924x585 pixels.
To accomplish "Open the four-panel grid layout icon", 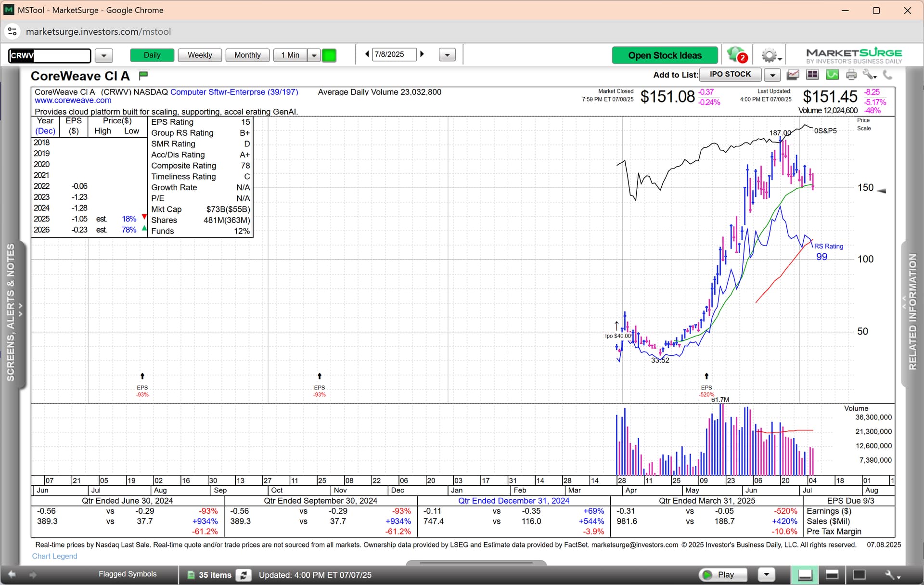I will point(813,75).
